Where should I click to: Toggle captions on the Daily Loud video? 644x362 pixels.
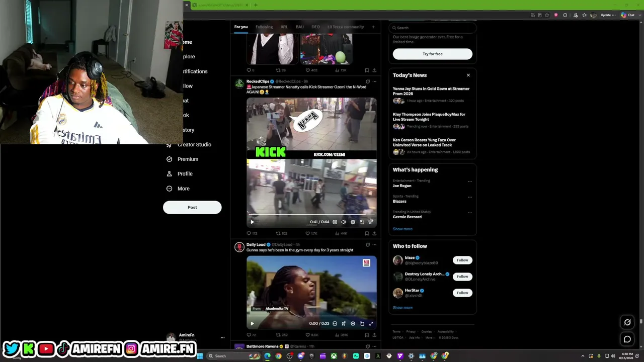[335, 323]
